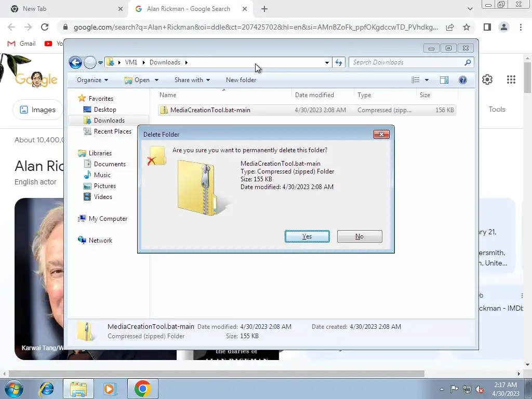Select Downloads in navigation pane
Viewport: 532px width, 399px height.
[x=109, y=121]
